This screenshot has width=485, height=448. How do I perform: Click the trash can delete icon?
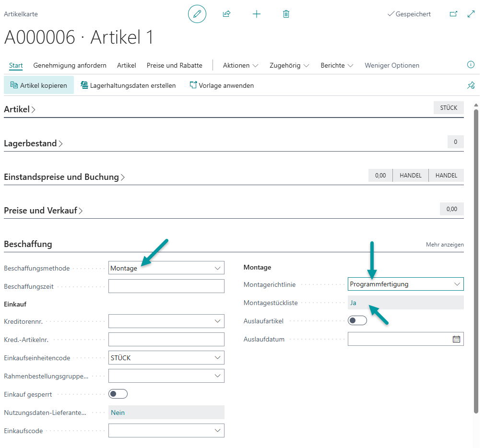pos(286,14)
